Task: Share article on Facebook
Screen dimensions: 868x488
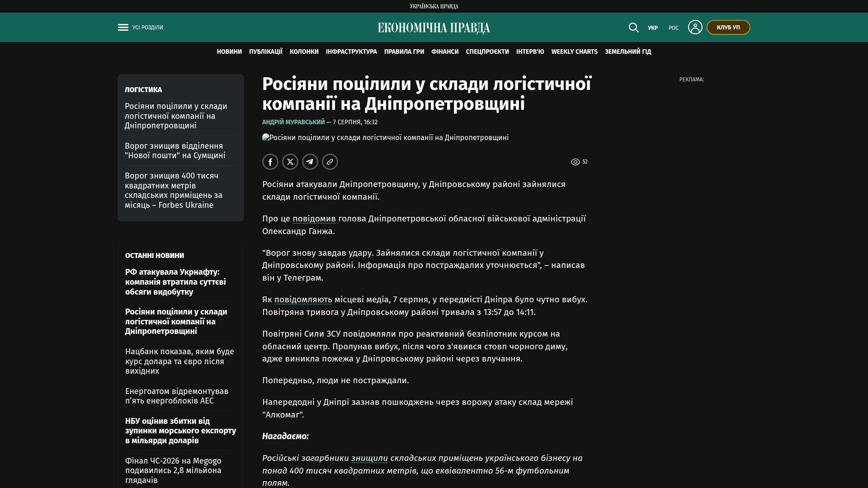Action: point(270,162)
